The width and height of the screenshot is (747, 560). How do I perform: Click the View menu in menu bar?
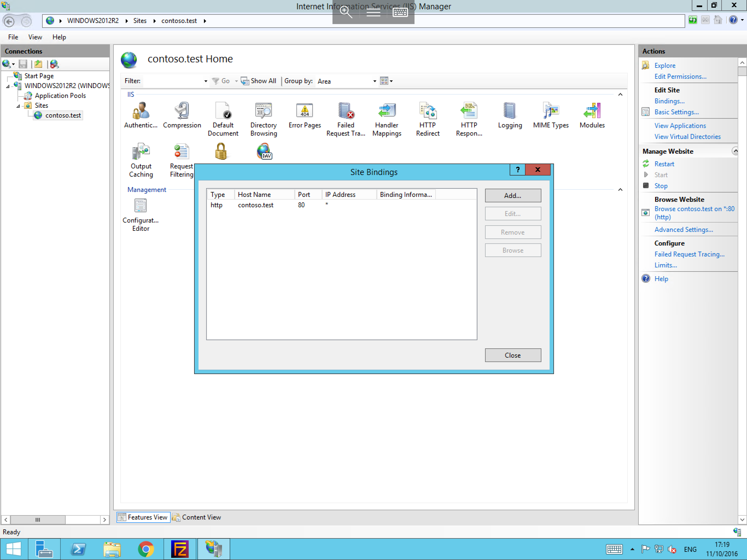[x=34, y=37]
